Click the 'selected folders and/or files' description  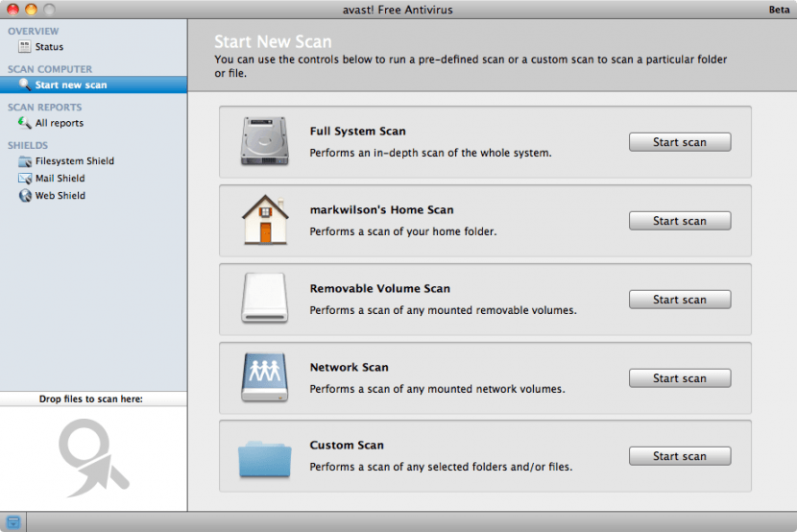click(441, 467)
